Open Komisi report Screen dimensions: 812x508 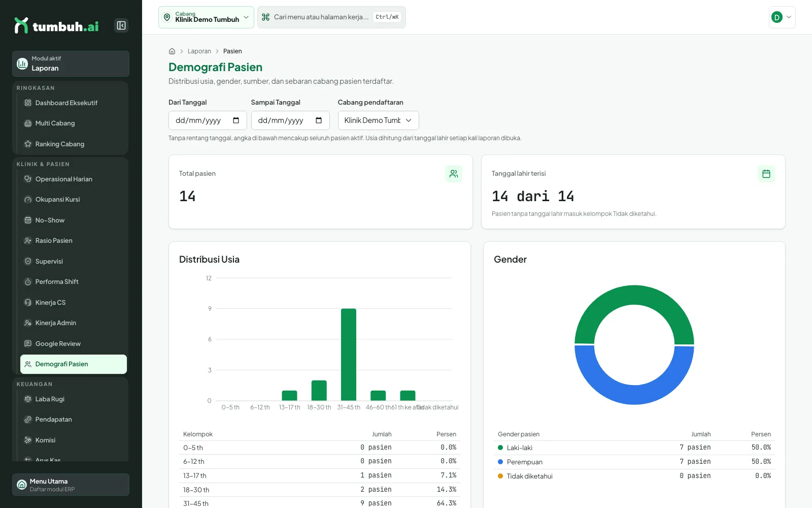coord(74,440)
